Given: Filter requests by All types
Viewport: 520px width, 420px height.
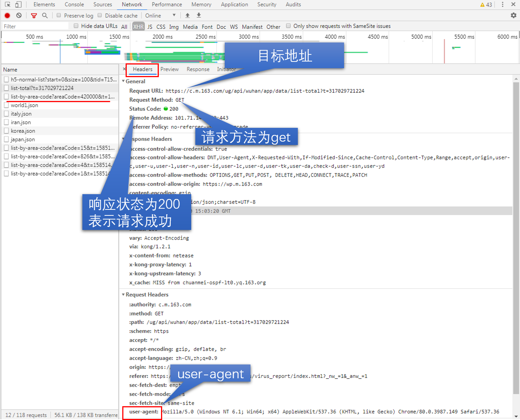Looking at the screenshot, I should point(124,26).
